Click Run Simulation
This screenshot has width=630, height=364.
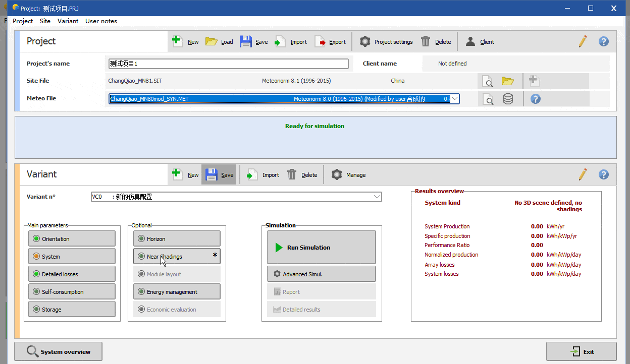pyautogui.click(x=322, y=247)
